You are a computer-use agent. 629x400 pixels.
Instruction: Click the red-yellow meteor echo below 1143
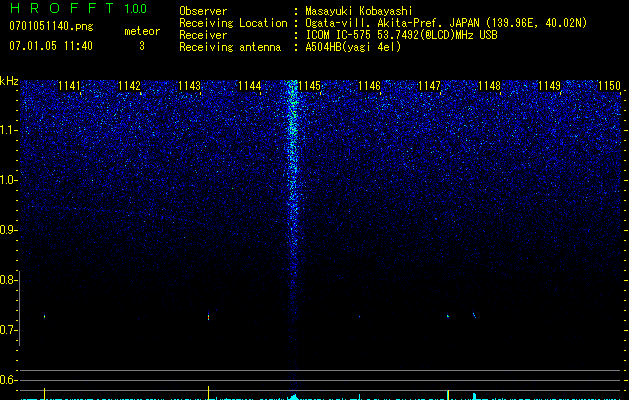(x=208, y=316)
